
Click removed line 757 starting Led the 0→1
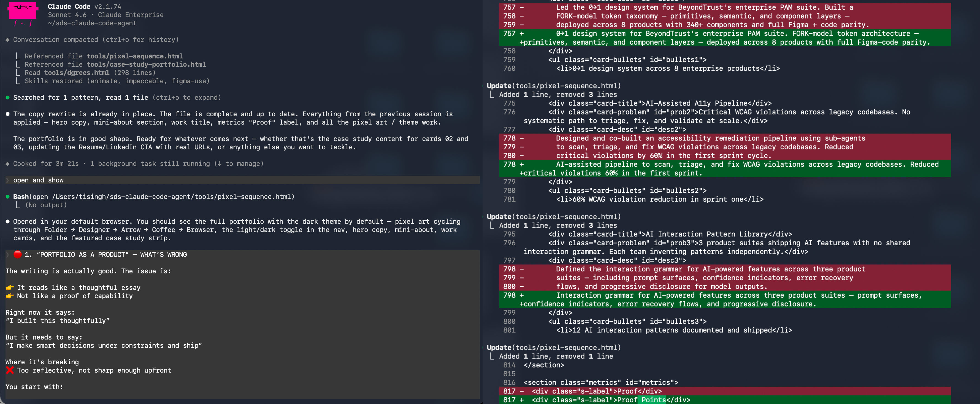(725, 7)
